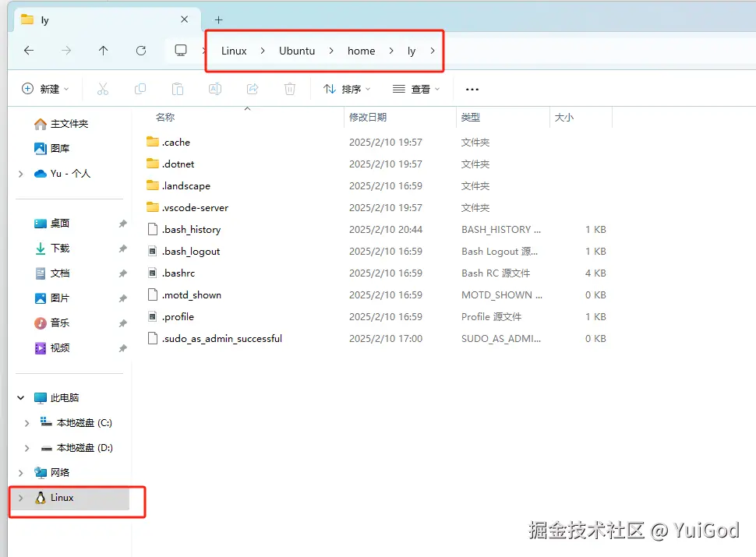Unpin 桌面 using its pin icon
The height and width of the screenshot is (557, 756).
click(123, 224)
